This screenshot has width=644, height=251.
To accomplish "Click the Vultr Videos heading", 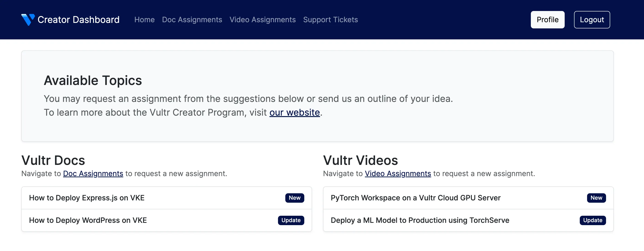I will 360,160.
